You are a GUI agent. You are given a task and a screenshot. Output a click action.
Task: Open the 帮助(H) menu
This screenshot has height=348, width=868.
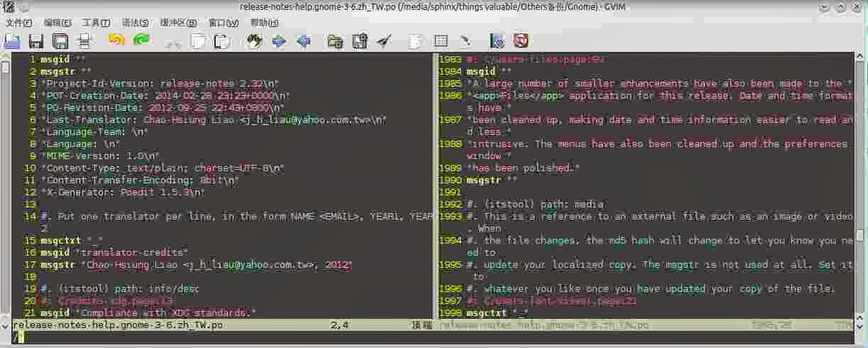[265, 23]
